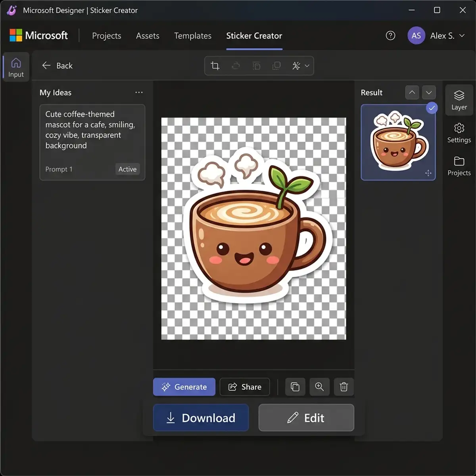The height and width of the screenshot is (476, 476).
Task: Download the sticker
Action: (201, 418)
